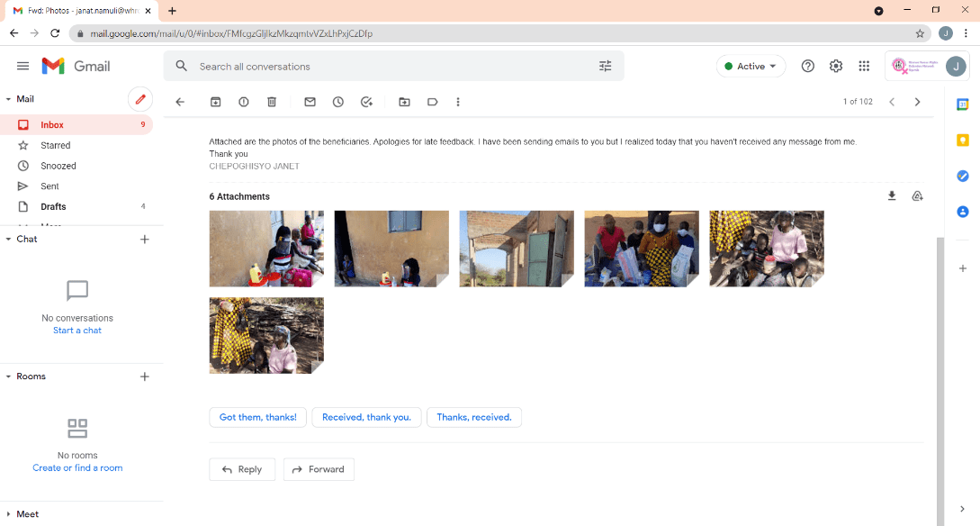The image size is (980, 526).
Task: Open the sixth attachment in second row
Action: click(x=266, y=335)
